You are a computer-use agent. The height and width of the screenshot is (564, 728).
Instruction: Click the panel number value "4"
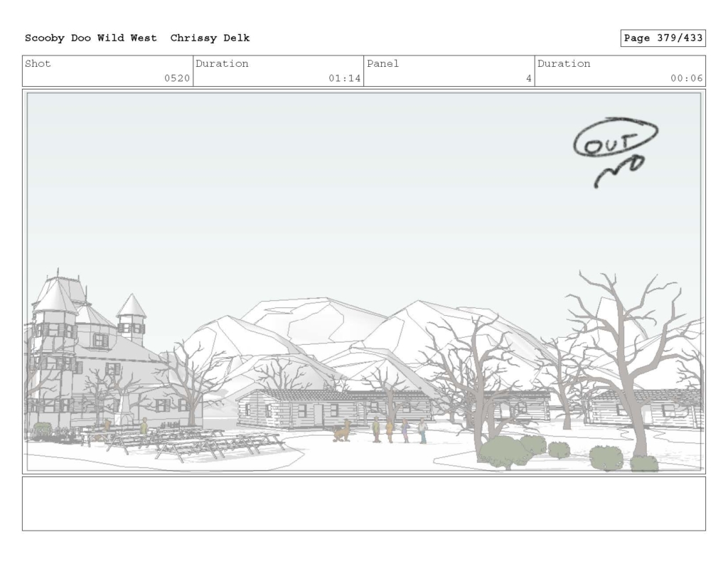click(x=528, y=78)
